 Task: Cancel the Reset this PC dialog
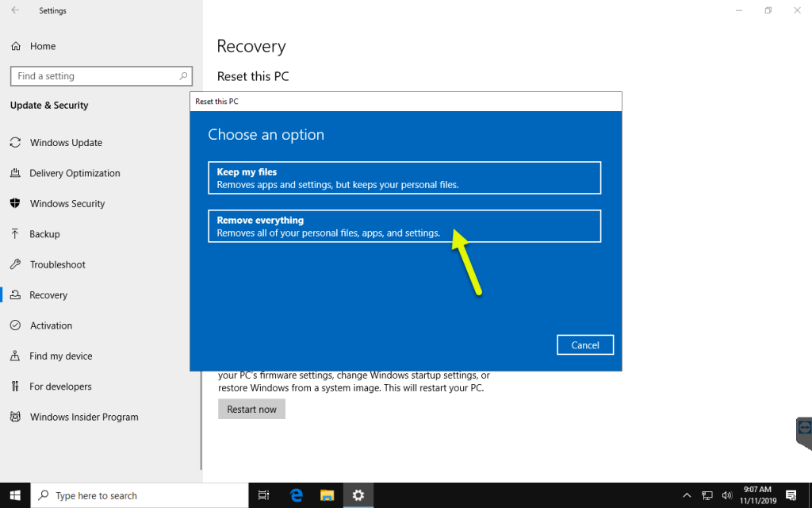click(x=585, y=344)
